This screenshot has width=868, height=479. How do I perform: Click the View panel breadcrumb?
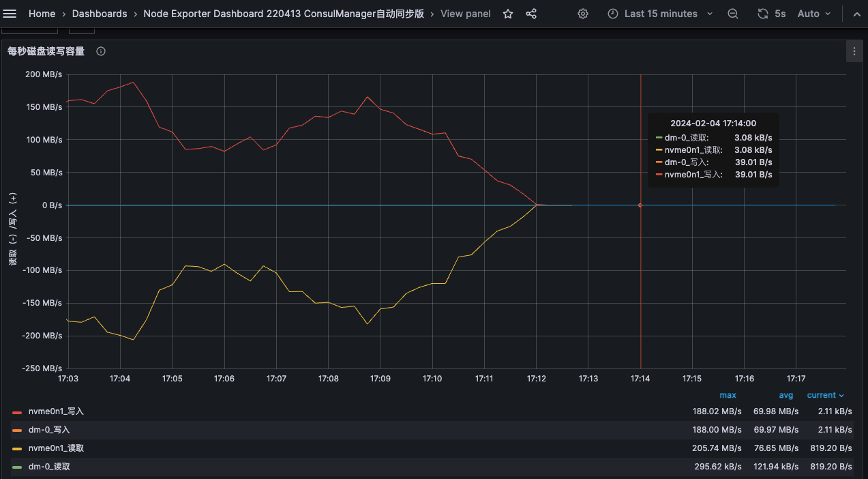click(x=466, y=14)
